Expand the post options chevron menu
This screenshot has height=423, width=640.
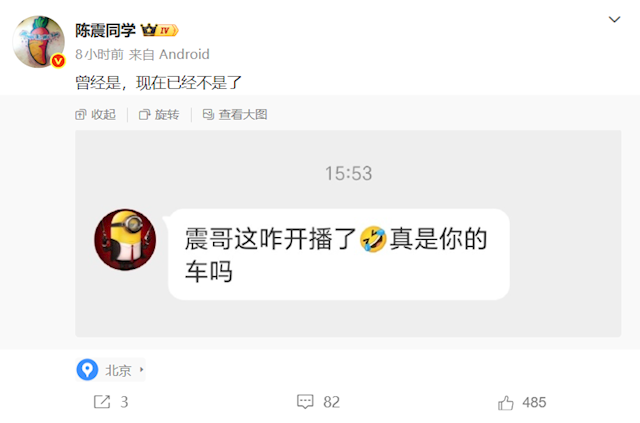click(x=614, y=19)
